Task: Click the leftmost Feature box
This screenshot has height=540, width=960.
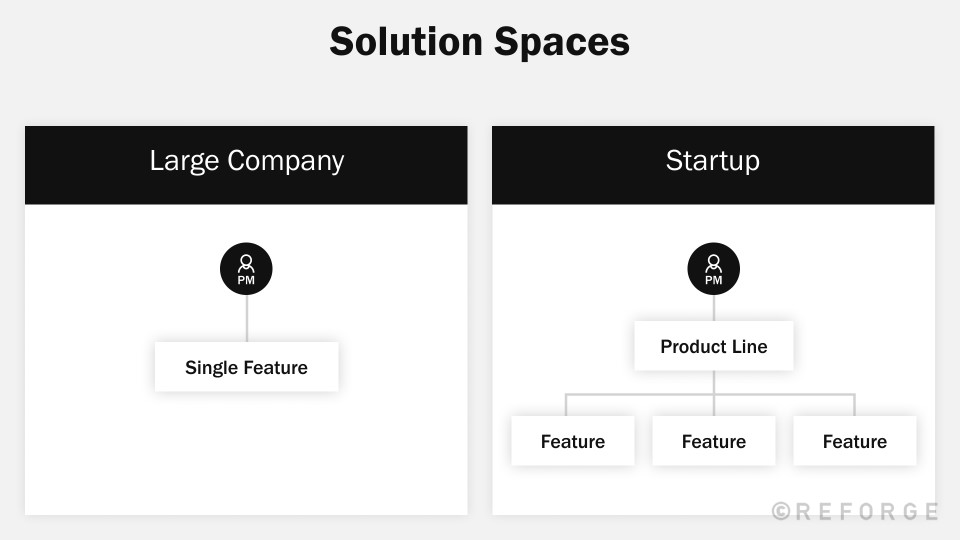Action: (572, 441)
